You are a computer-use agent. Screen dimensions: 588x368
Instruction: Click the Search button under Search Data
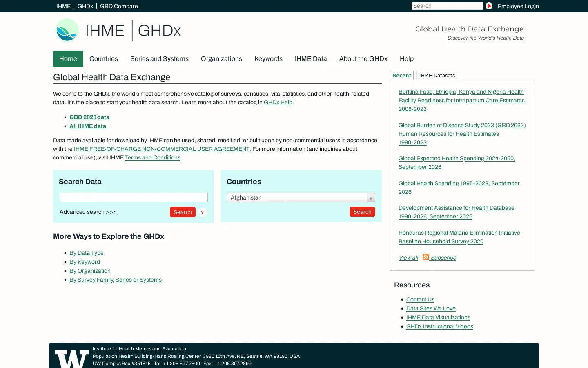tap(183, 212)
